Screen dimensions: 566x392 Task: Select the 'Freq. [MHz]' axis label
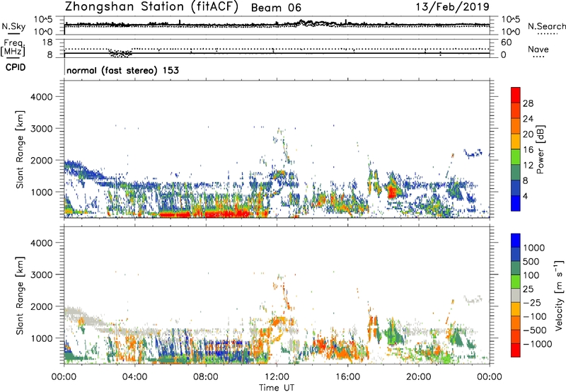pos(13,48)
